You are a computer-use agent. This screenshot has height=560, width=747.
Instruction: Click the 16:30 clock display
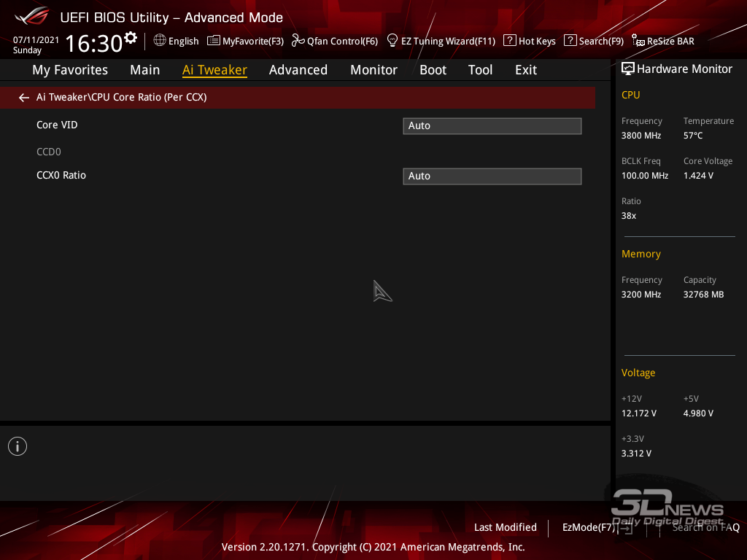click(94, 43)
